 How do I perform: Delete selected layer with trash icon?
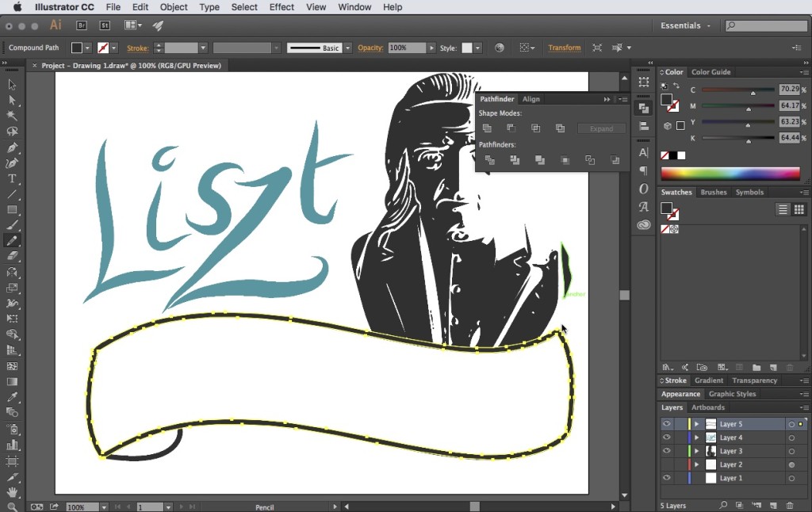[x=790, y=506]
